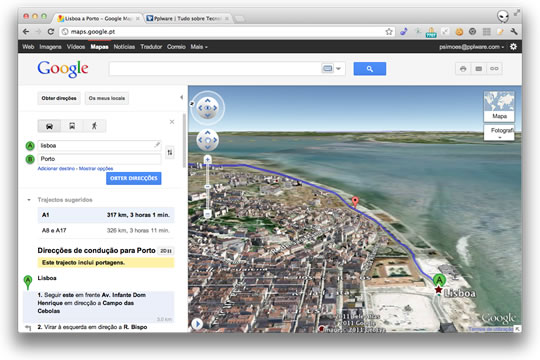Viewport: 540px width, 360px height.
Task: Click the print icon
Action: tap(463, 69)
